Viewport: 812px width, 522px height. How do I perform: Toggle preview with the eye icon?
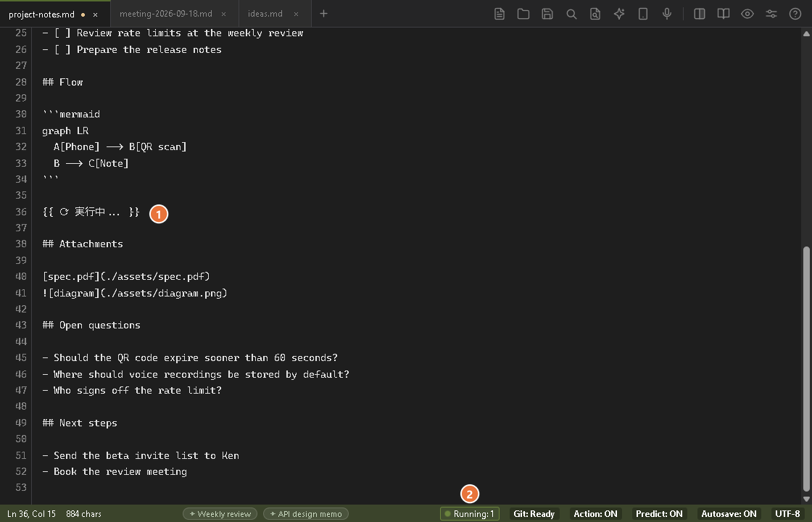[747, 14]
